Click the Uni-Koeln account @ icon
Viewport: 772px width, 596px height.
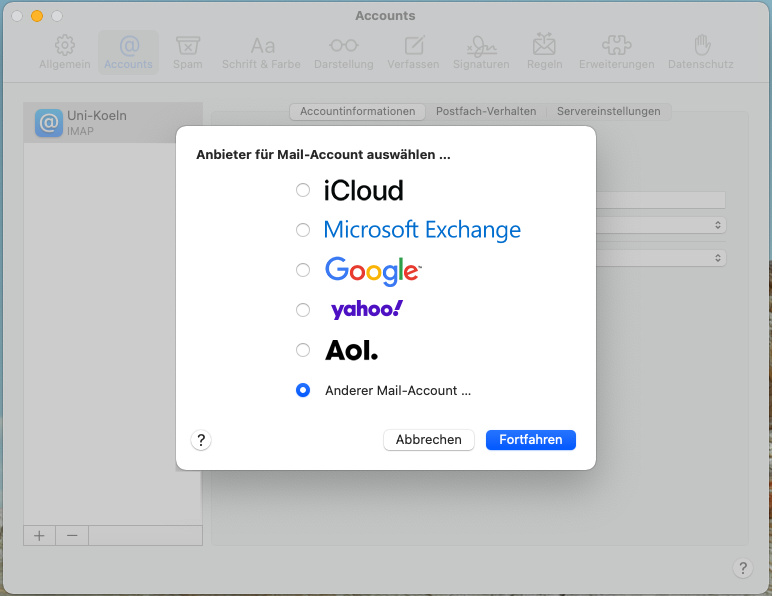tap(49, 123)
